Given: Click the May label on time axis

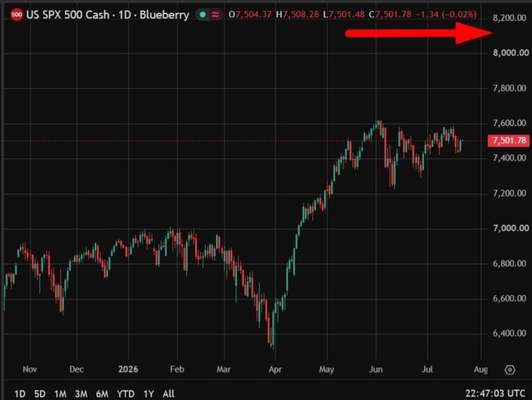Looking at the screenshot, I should [x=326, y=369].
